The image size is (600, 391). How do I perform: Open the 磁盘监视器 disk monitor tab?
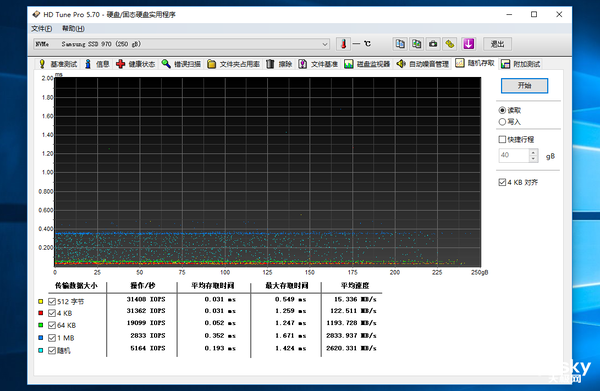click(x=367, y=64)
